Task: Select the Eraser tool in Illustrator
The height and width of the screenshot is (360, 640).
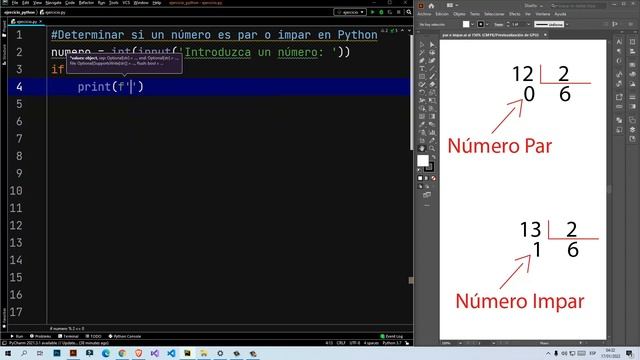Action: pos(432,84)
